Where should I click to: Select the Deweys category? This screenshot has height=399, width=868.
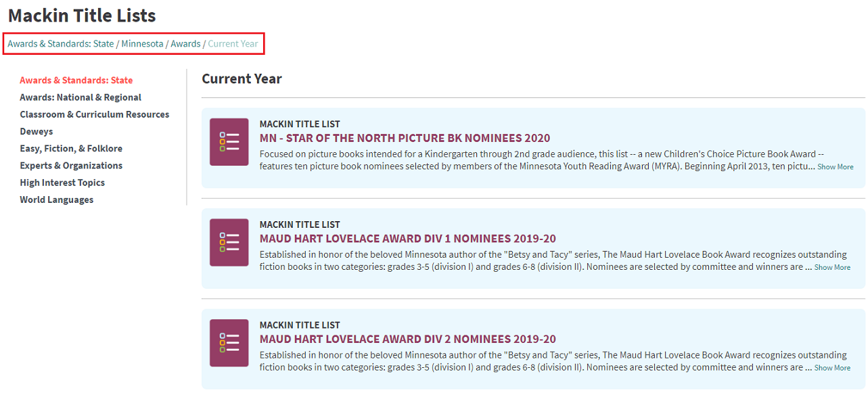click(37, 131)
